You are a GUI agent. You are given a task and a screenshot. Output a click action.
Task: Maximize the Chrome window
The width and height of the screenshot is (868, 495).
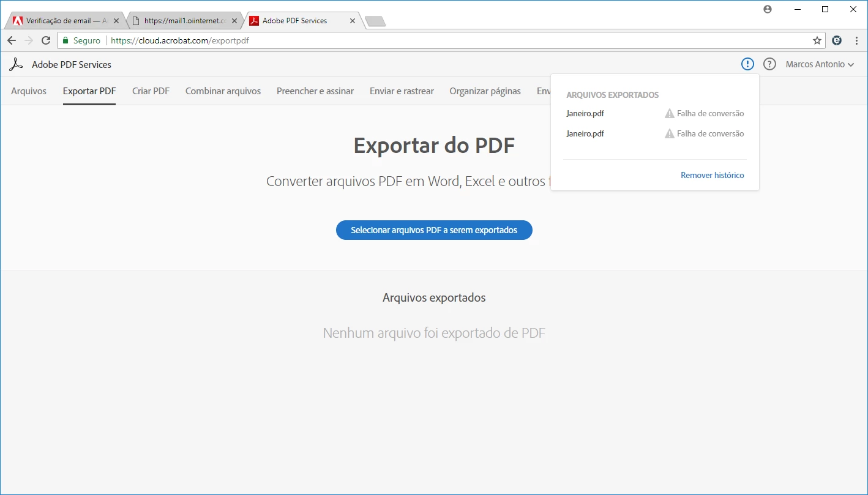click(x=825, y=9)
